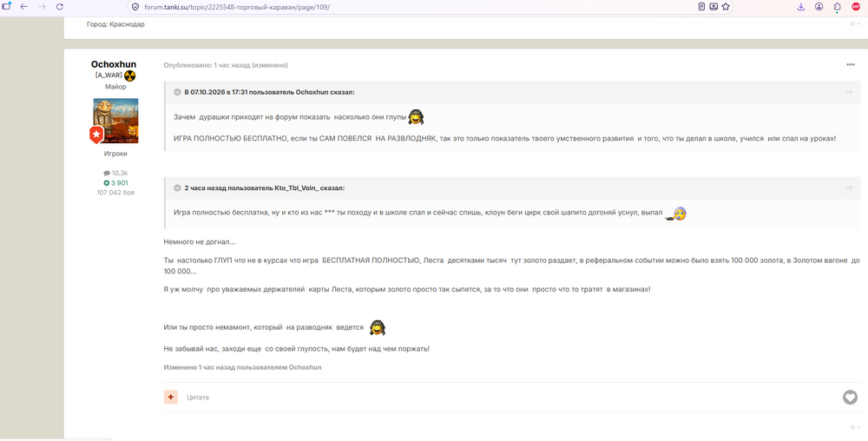Open reader view icon in address bar
This screenshot has width=868, height=441.
coord(701,7)
